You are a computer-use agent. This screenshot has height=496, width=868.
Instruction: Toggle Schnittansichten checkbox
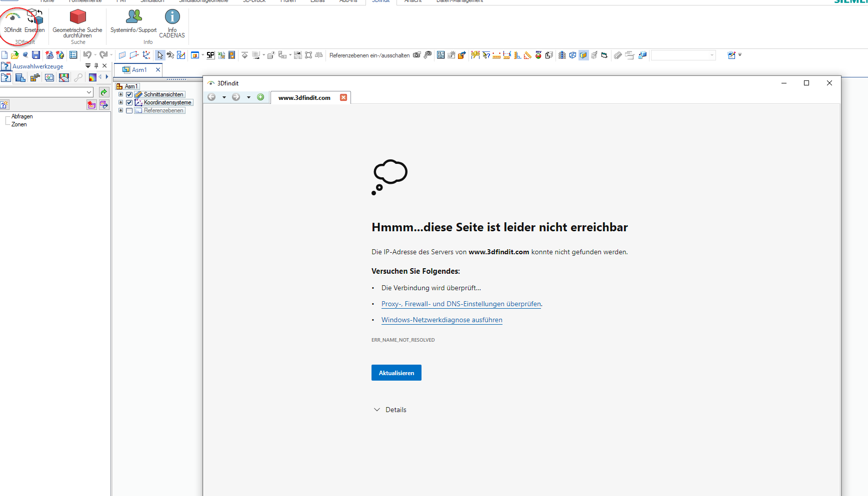coord(129,94)
